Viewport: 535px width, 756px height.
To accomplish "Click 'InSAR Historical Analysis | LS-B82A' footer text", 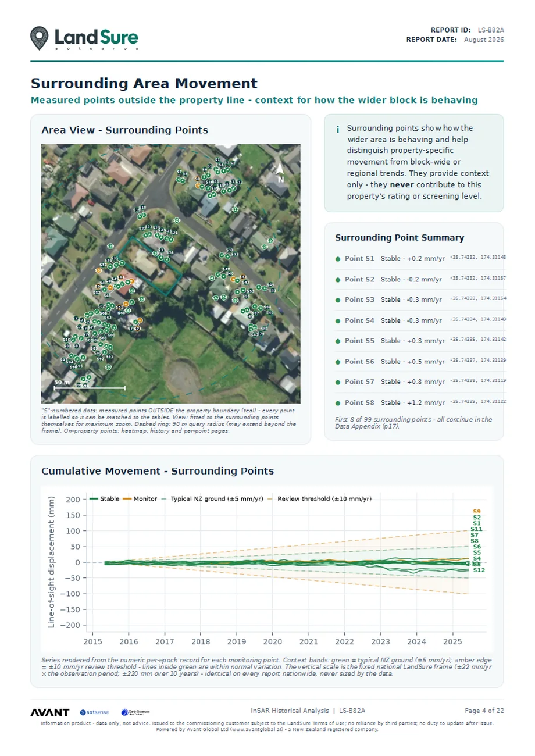I will point(308,711).
